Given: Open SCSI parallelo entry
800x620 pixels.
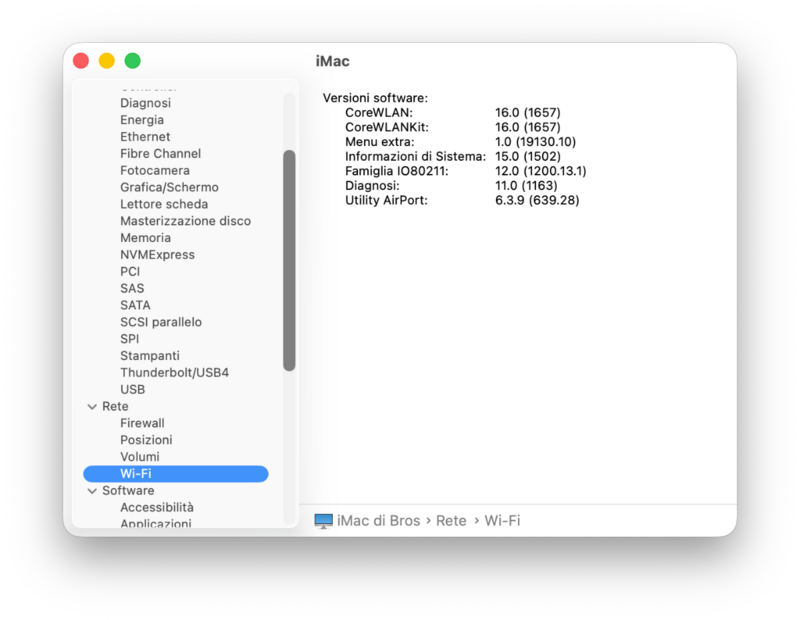Looking at the screenshot, I should 161,322.
